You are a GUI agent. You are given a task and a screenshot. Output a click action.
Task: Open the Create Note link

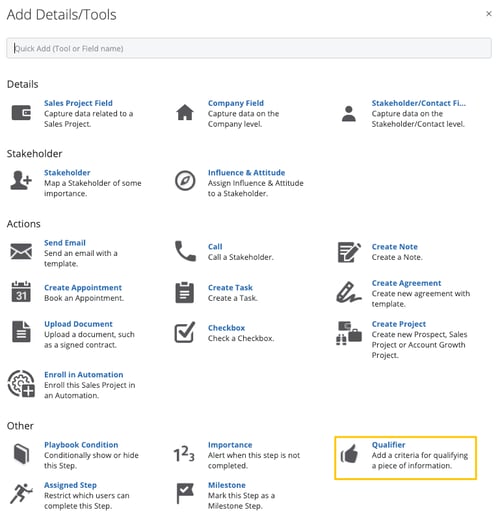[395, 247]
